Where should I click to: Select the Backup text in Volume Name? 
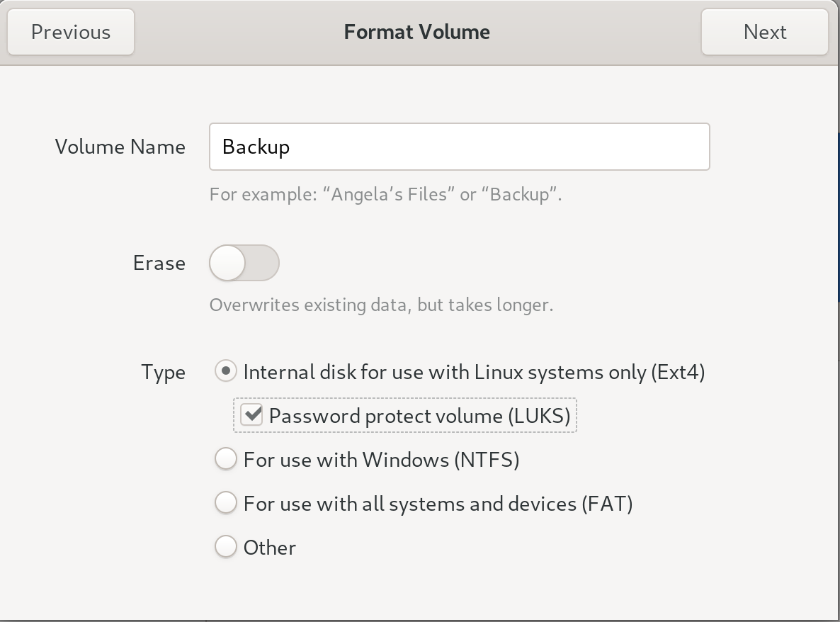(256, 147)
